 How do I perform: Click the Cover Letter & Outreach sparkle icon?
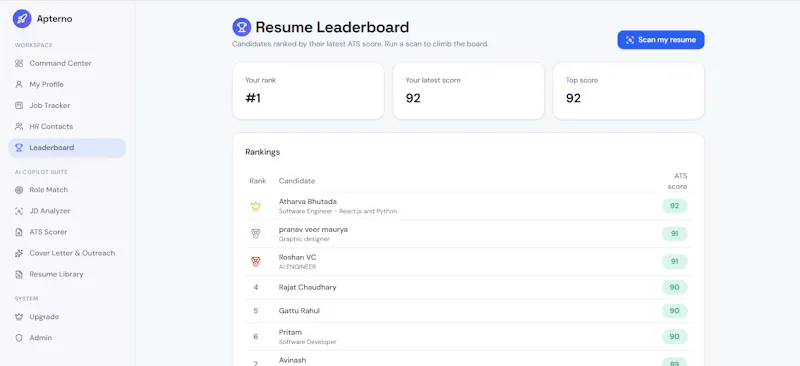click(19, 253)
